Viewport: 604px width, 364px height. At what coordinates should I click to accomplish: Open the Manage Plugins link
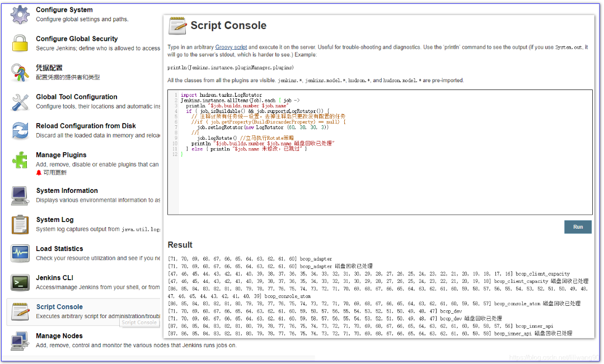tap(61, 155)
